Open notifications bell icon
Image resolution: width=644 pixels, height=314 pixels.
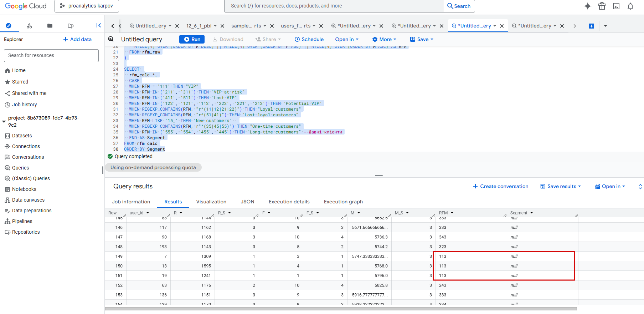point(630,6)
